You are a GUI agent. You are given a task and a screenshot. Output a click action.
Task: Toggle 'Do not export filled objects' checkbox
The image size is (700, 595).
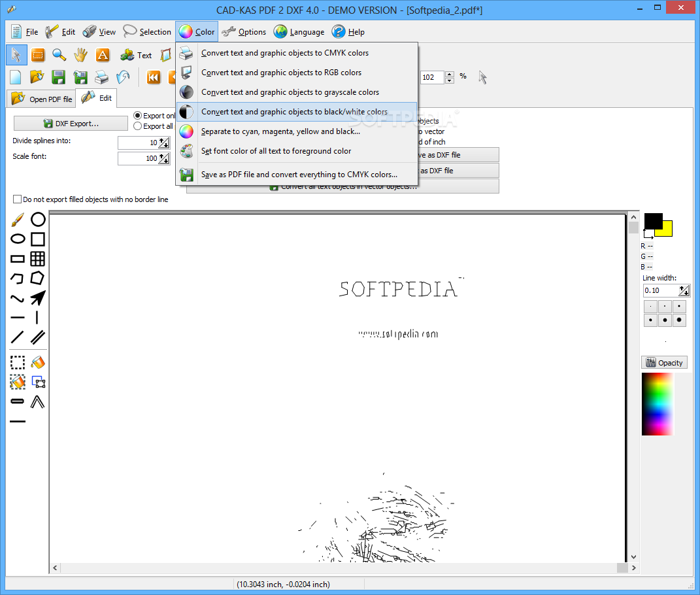18,199
